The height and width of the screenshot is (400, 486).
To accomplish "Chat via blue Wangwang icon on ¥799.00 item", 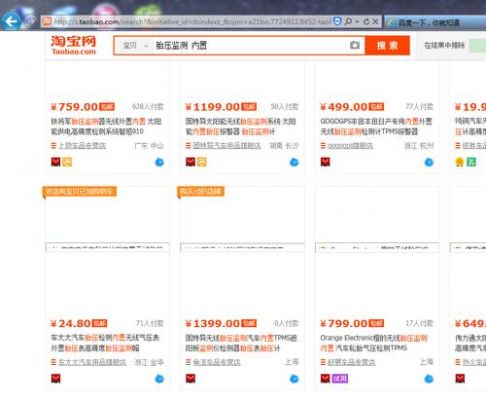I will click(429, 379).
